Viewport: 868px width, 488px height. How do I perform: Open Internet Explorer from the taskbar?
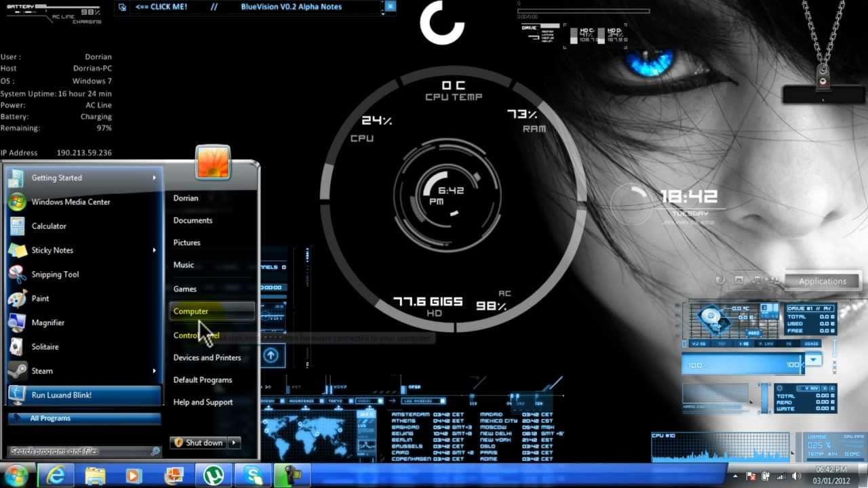58,475
